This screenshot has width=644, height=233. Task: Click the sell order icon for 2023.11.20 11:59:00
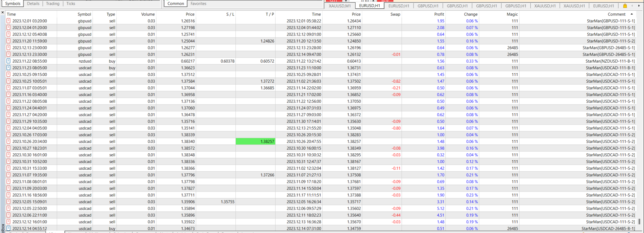click(8, 41)
